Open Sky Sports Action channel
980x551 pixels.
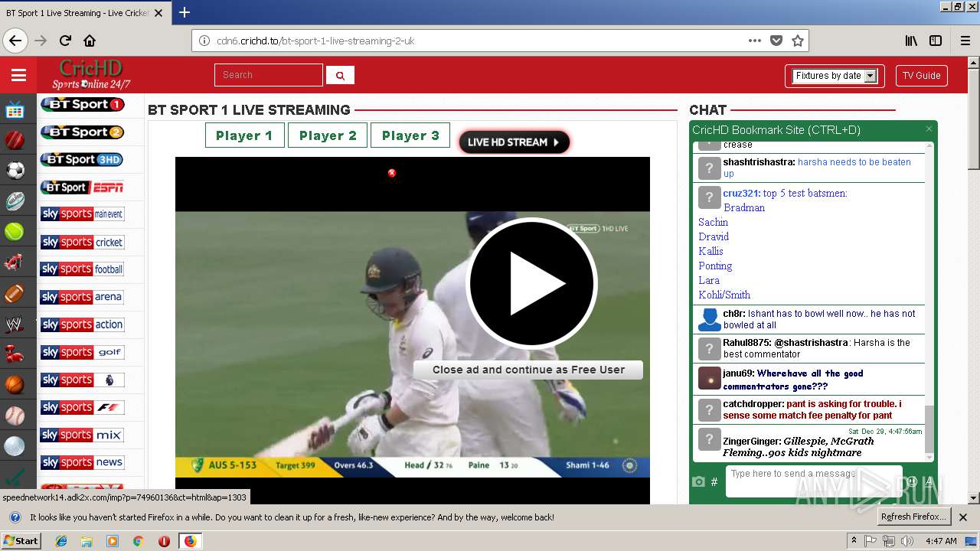pyautogui.click(x=82, y=324)
